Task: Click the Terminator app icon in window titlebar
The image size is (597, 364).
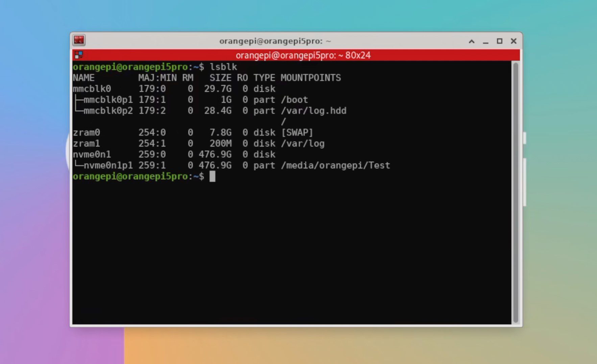Action: tap(79, 41)
